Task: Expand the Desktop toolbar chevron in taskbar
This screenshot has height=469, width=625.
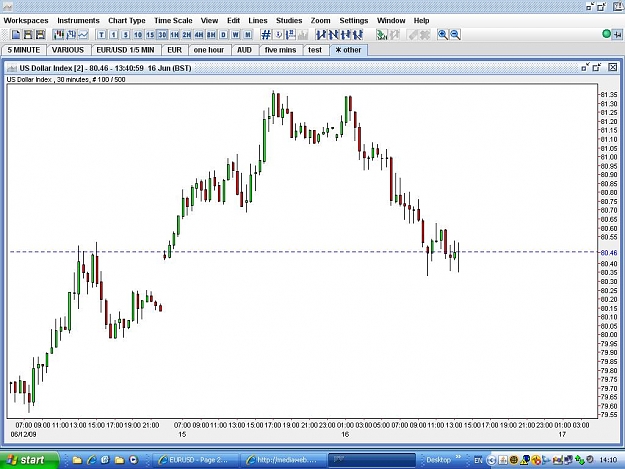Action: point(458,457)
